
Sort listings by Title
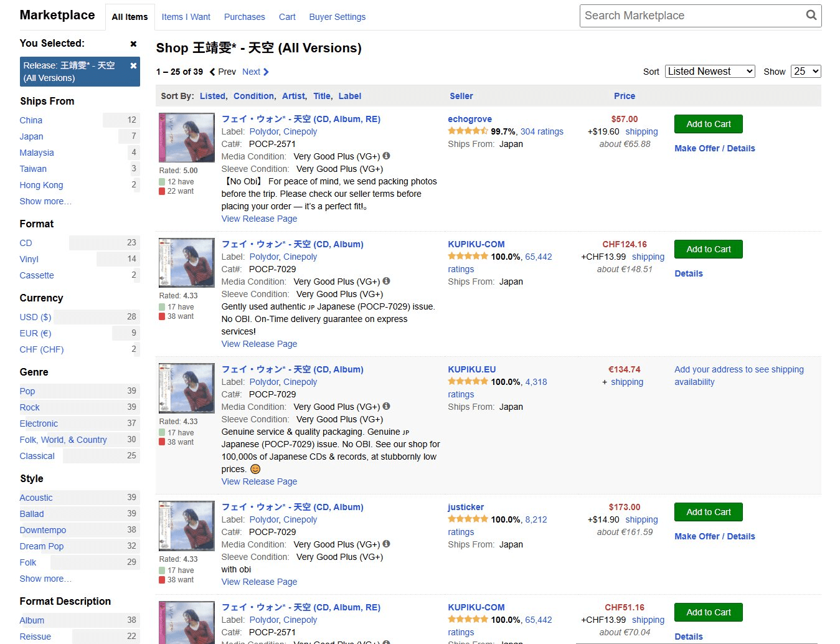(322, 96)
